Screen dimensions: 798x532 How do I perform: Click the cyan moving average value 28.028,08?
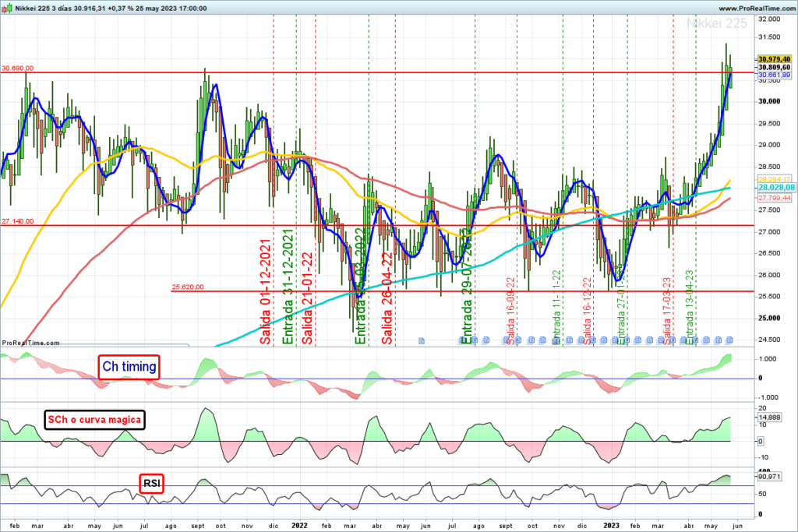point(776,188)
